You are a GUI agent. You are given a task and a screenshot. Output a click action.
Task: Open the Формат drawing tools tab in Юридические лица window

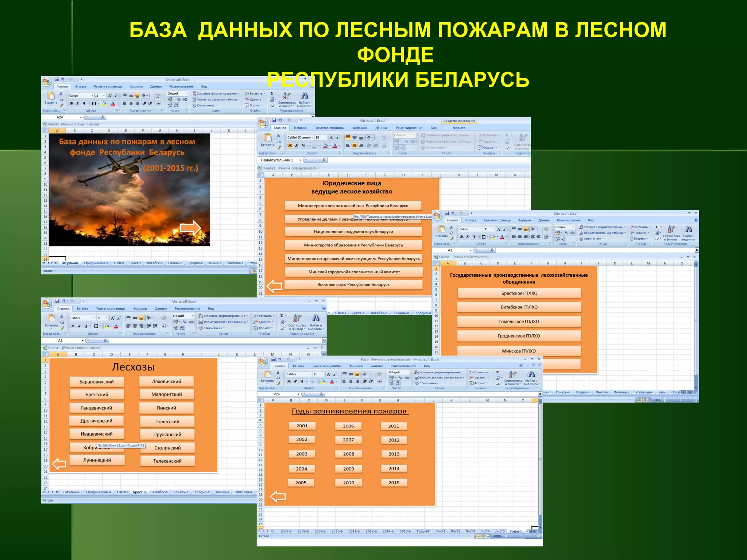(x=459, y=128)
